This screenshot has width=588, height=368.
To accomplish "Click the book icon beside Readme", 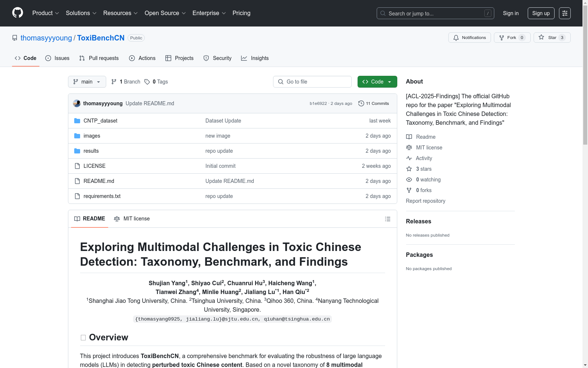I will click(x=409, y=137).
